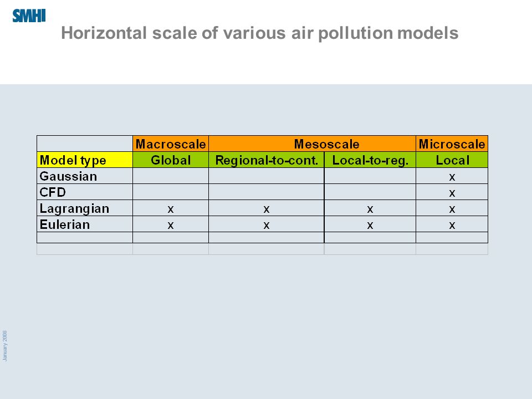Screen dimensions: 532x399
Task: Select the yellow Model type cell
Action: (x=85, y=160)
